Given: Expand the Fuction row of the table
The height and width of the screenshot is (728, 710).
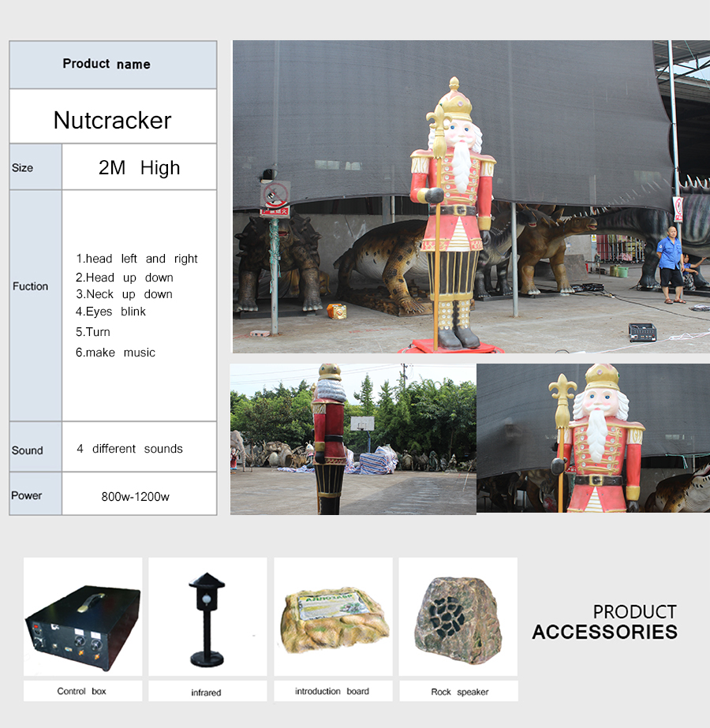Looking at the screenshot, I should 31,287.
